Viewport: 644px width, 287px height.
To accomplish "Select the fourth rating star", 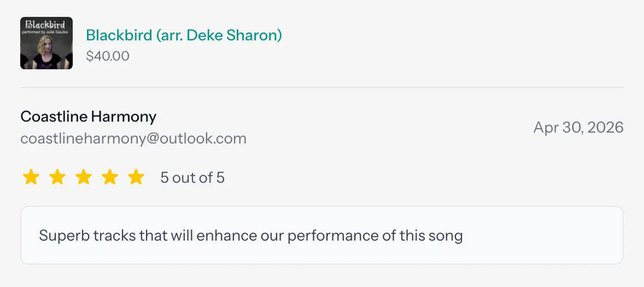I will 110,177.
